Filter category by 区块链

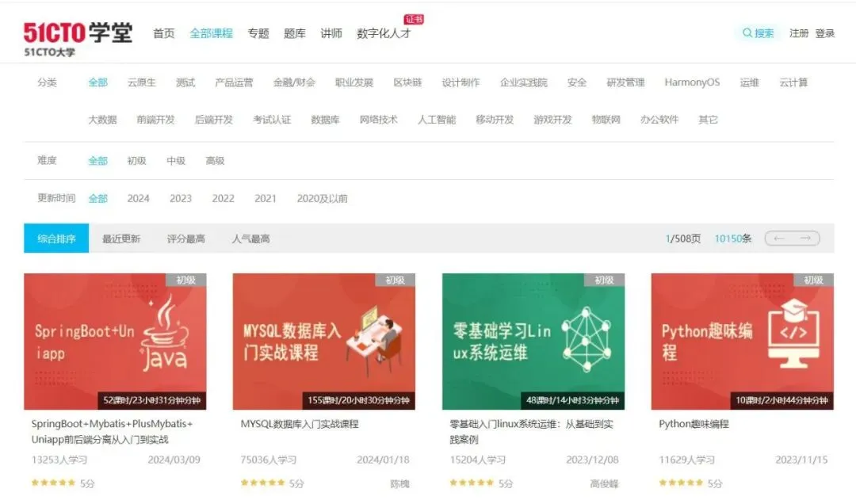point(408,82)
